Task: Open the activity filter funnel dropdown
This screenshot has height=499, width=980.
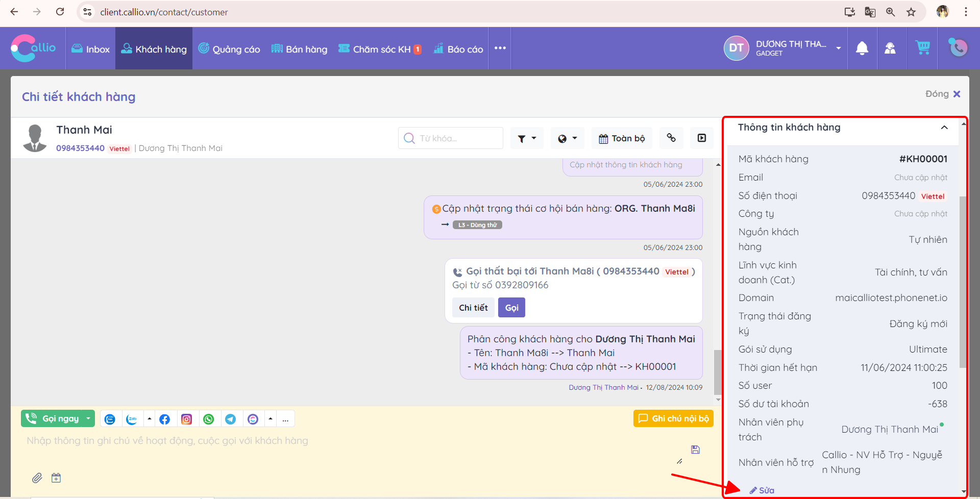Action: tap(527, 138)
